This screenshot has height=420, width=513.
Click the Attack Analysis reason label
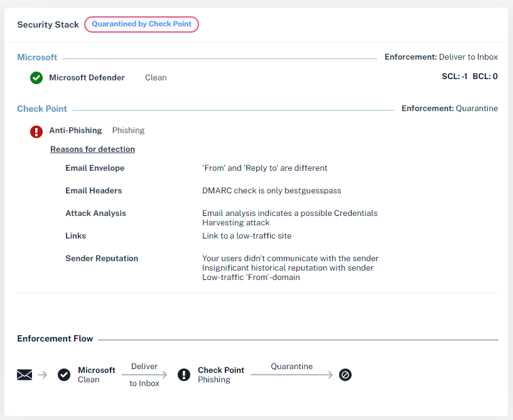95,213
